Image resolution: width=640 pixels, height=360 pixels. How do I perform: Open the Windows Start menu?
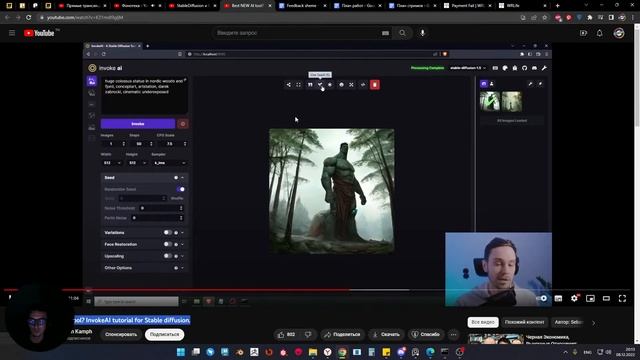pos(181,352)
